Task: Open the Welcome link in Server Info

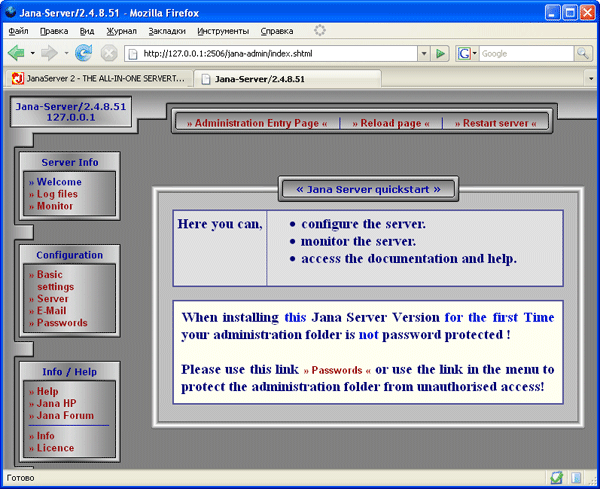Action: pos(55,182)
